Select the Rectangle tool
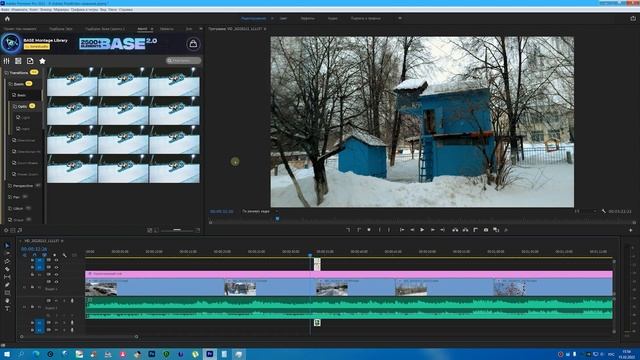This screenshot has height=360, width=640. coord(7,293)
